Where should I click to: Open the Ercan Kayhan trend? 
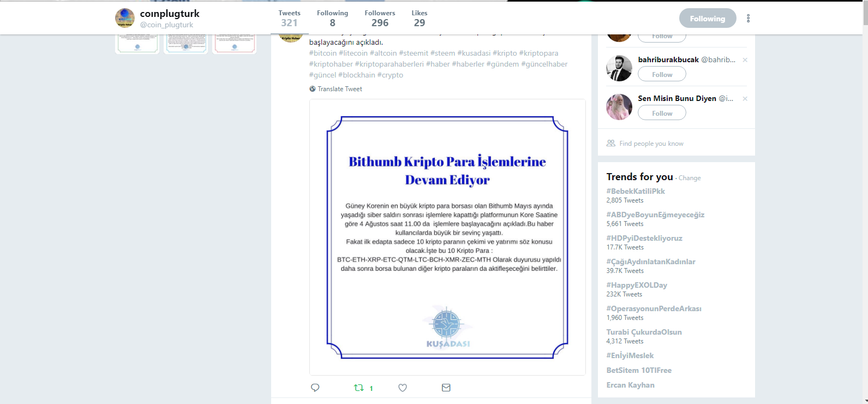pos(630,385)
